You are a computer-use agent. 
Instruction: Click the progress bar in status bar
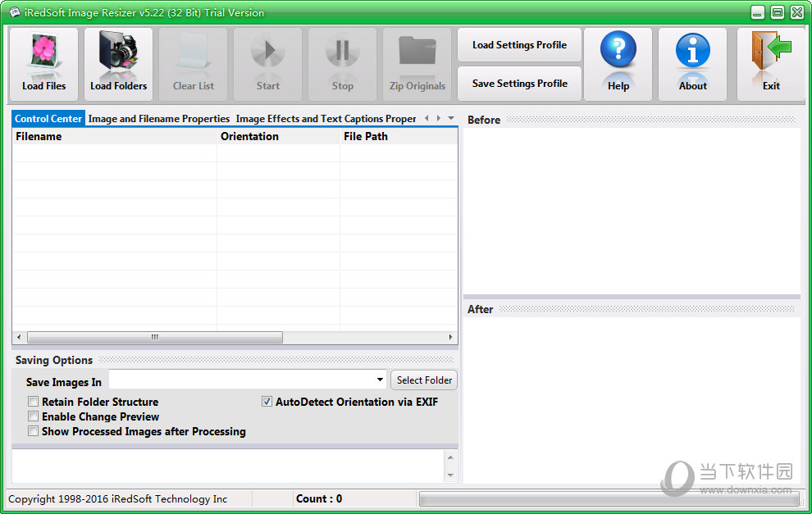tap(609, 499)
